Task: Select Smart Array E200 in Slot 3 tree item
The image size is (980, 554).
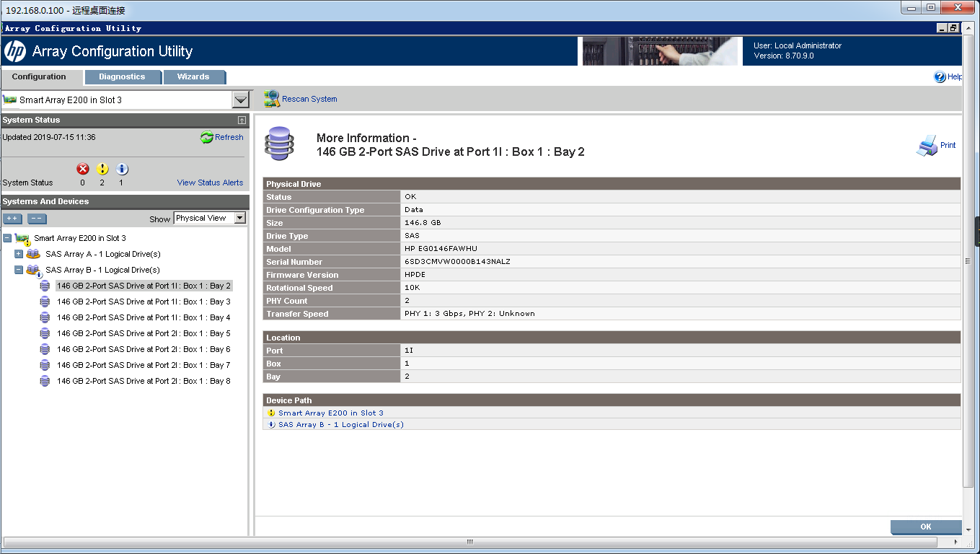Action: click(x=80, y=238)
